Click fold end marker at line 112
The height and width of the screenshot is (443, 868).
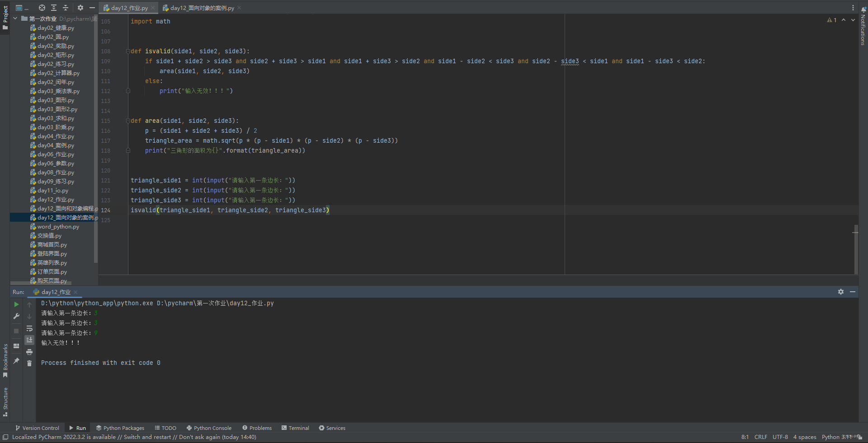pyautogui.click(x=128, y=91)
